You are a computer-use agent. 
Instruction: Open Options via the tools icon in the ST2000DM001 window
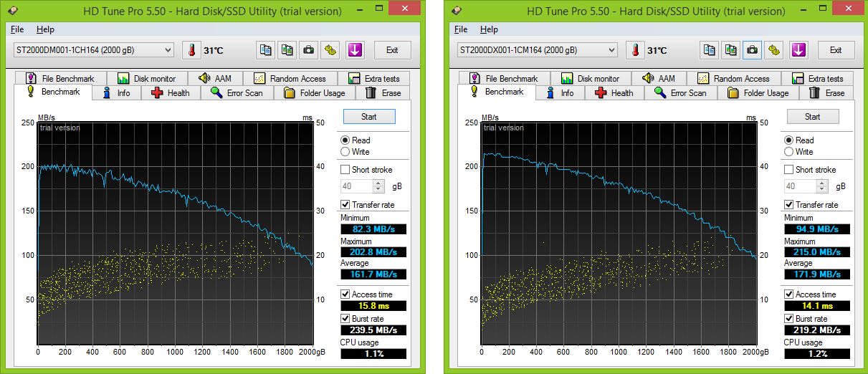coord(330,50)
